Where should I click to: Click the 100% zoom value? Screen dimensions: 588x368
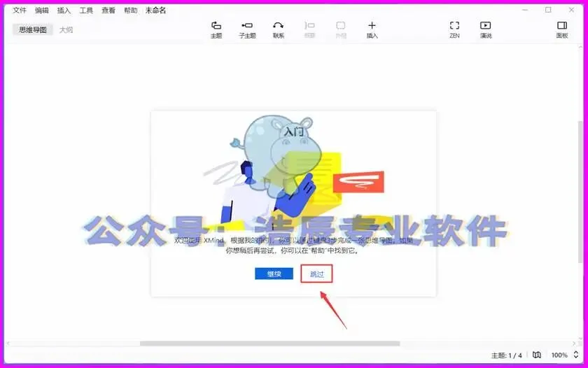click(559, 355)
